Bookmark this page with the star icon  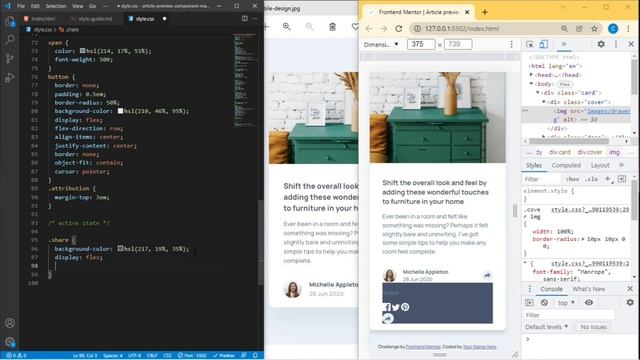[594, 29]
